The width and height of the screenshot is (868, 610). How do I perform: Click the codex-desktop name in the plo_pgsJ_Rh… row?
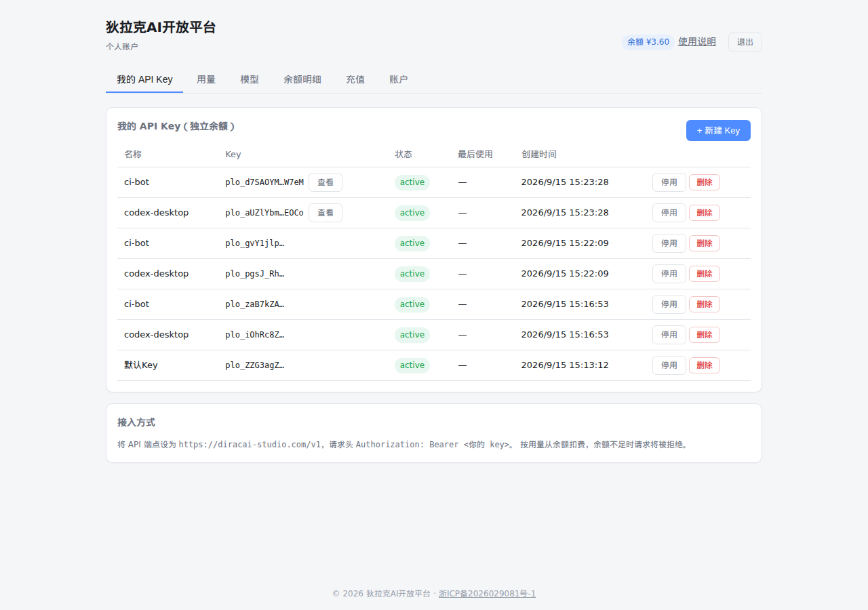coord(156,274)
